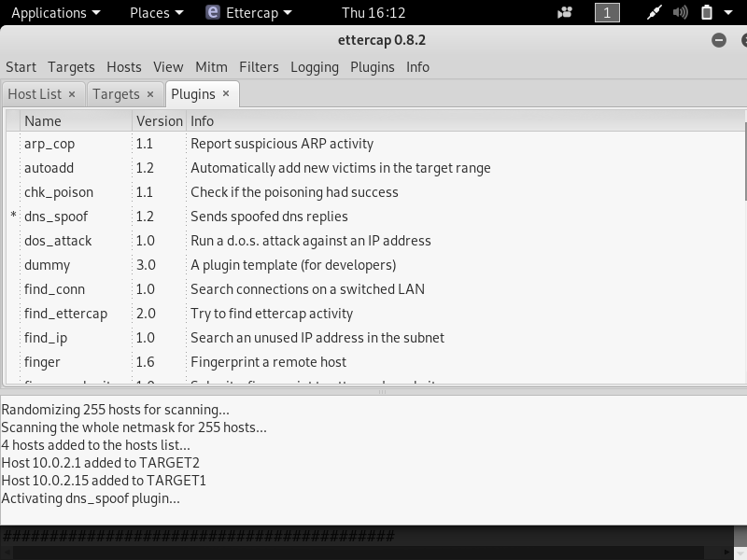
Task: Open the Targets menu
Action: pos(71,67)
